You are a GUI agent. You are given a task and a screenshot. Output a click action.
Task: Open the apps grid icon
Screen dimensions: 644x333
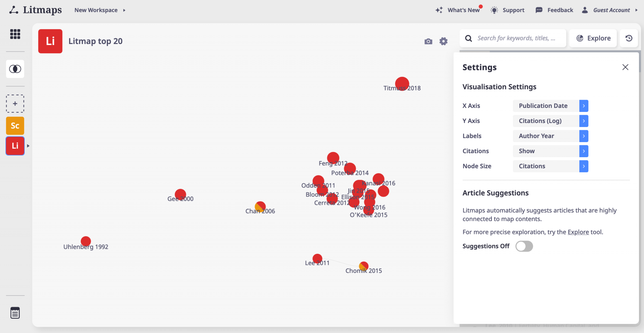click(x=15, y=34)
